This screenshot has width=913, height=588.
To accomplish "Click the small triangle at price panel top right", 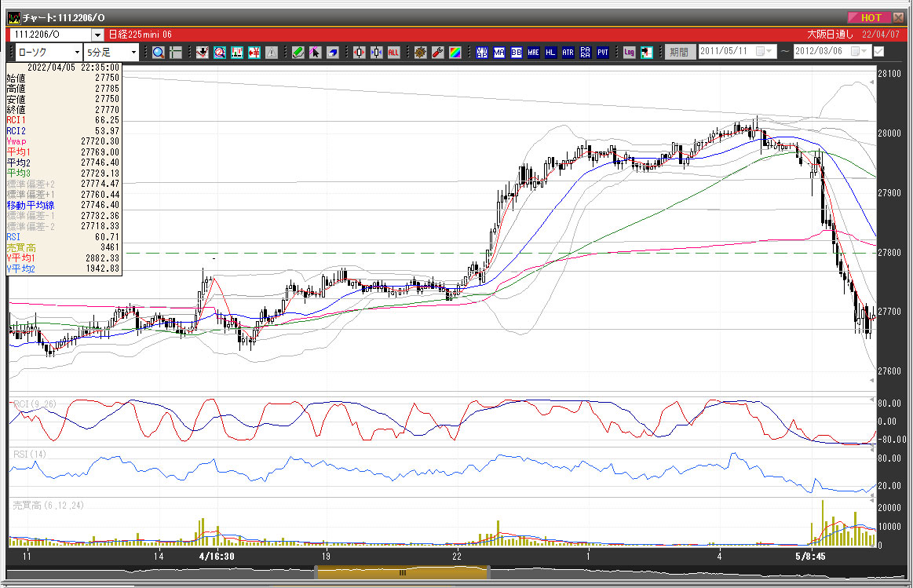I will point(871,82).
